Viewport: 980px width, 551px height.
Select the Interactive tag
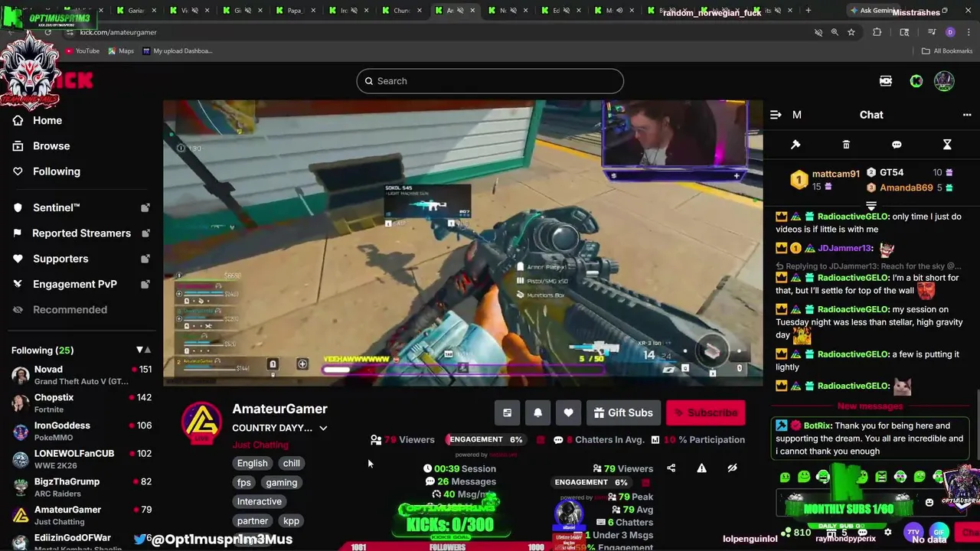pyautogui.click(x=259, y=501)
